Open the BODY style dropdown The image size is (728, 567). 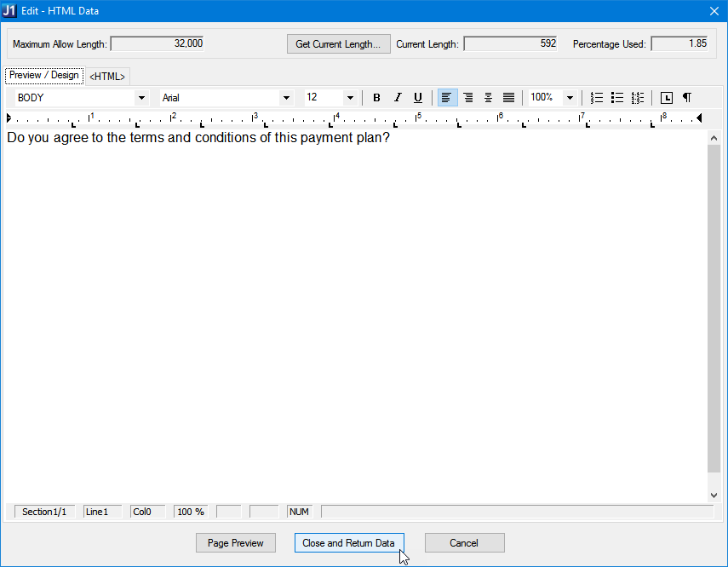[x=141, y=98]
